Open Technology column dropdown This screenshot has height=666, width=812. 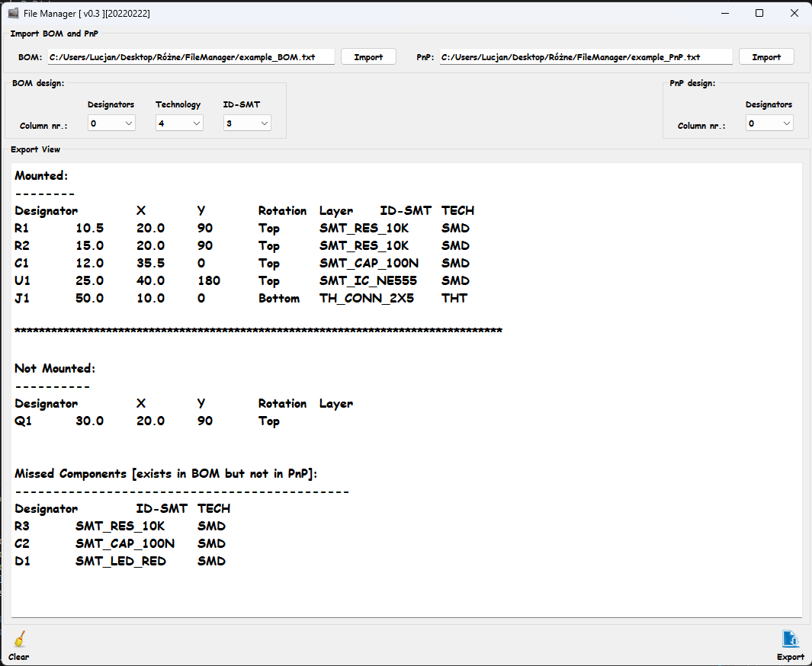(179, 123)
